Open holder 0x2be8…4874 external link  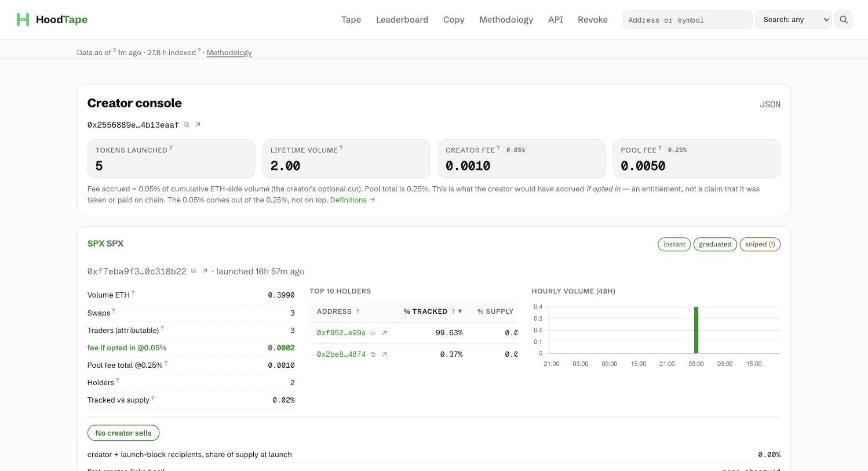pos(384,354)
